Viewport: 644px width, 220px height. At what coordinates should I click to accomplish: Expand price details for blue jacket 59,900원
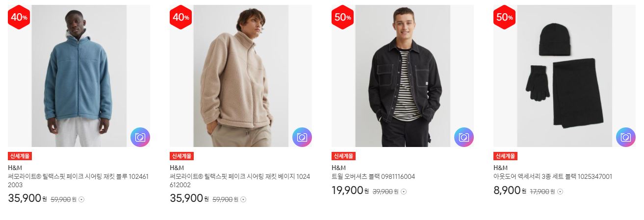tap(81, 199)
